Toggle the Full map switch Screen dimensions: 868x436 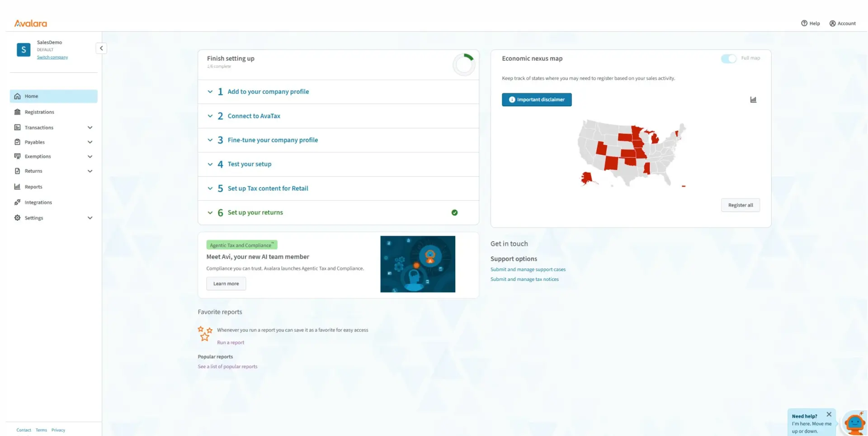(728, 58)
